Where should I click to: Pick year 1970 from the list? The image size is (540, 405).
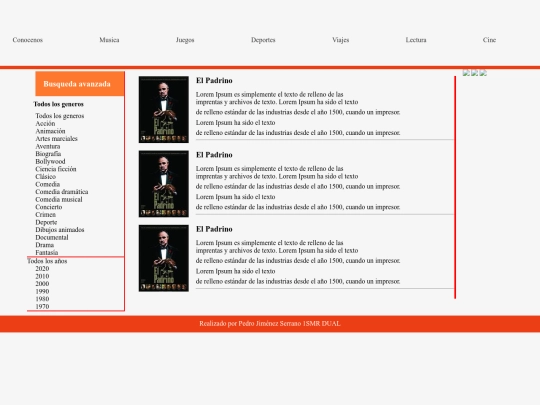[42, 307]
